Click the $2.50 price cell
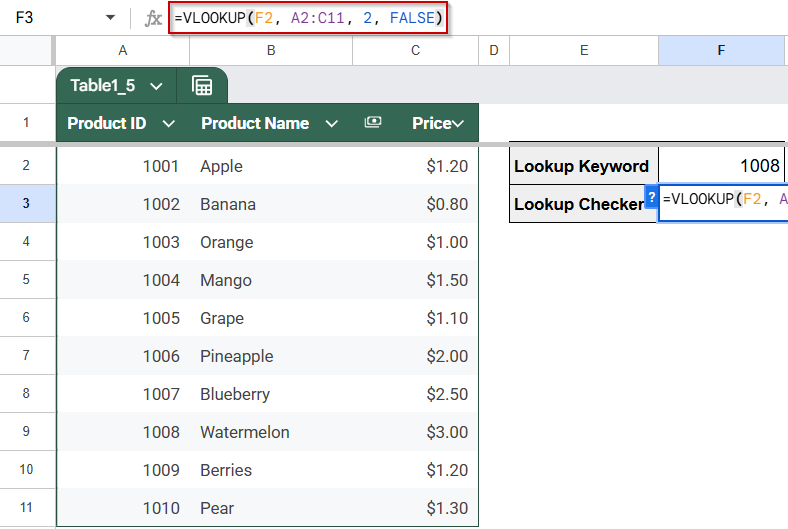788x529 pixels. (415, 394)
